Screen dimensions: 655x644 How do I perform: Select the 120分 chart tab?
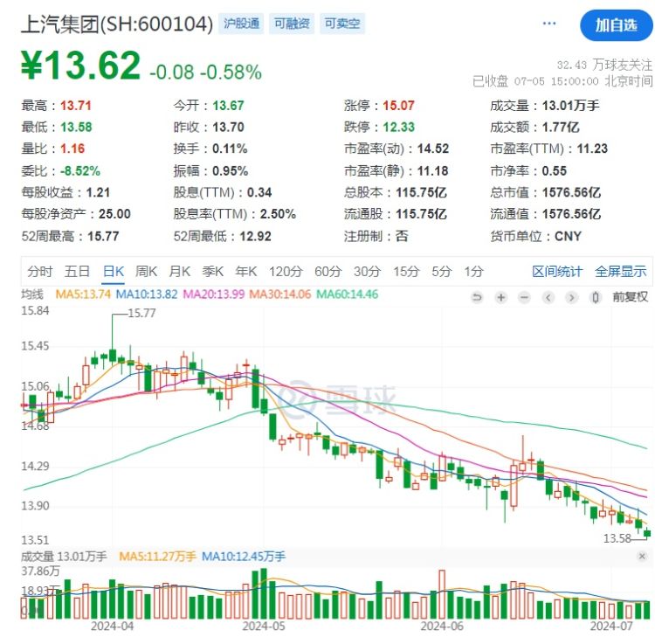[x=286, y=272]
